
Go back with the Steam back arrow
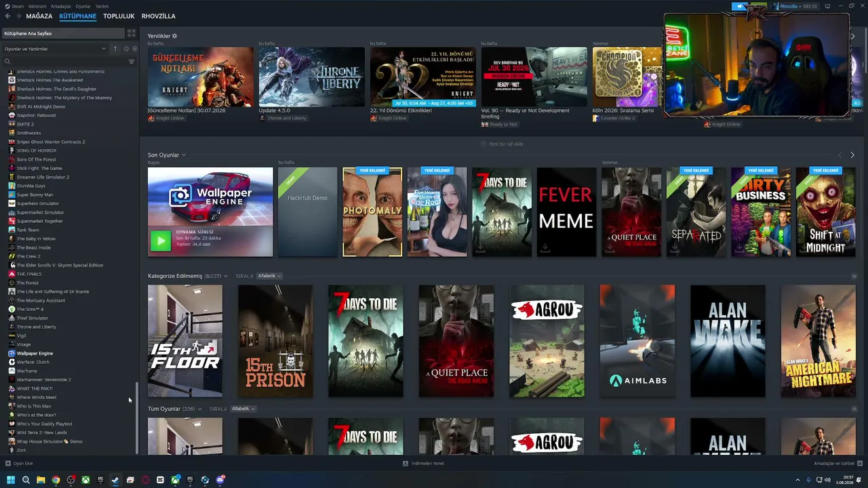7,16
